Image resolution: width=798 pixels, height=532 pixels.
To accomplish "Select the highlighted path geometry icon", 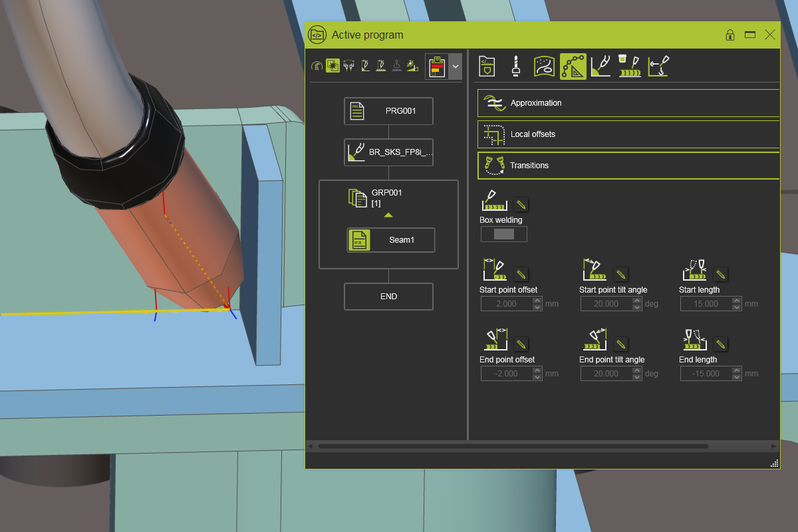I will point(573,66).
